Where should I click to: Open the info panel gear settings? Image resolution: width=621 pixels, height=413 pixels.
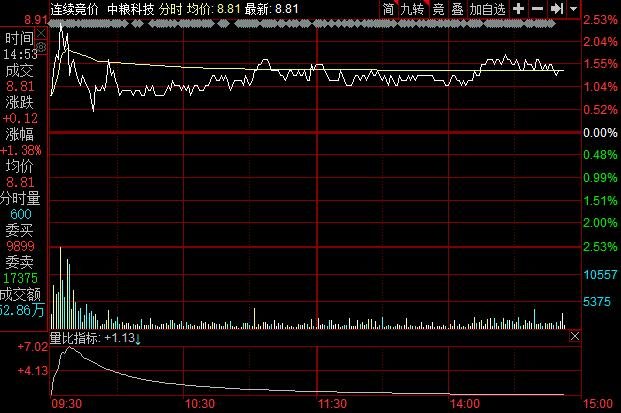point(41,48)
